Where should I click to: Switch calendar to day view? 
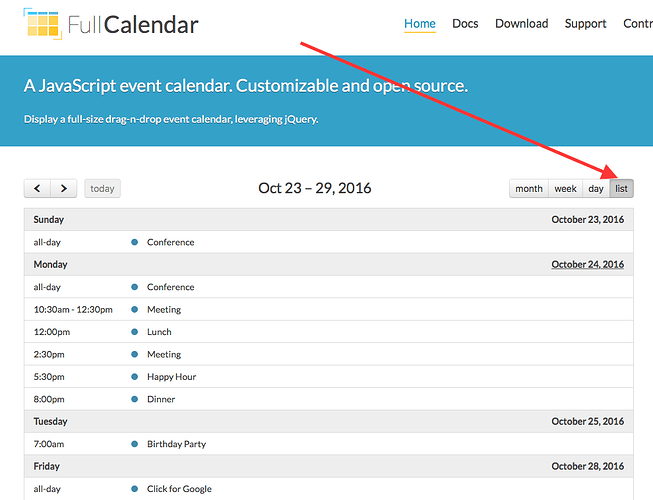[596, 189]
